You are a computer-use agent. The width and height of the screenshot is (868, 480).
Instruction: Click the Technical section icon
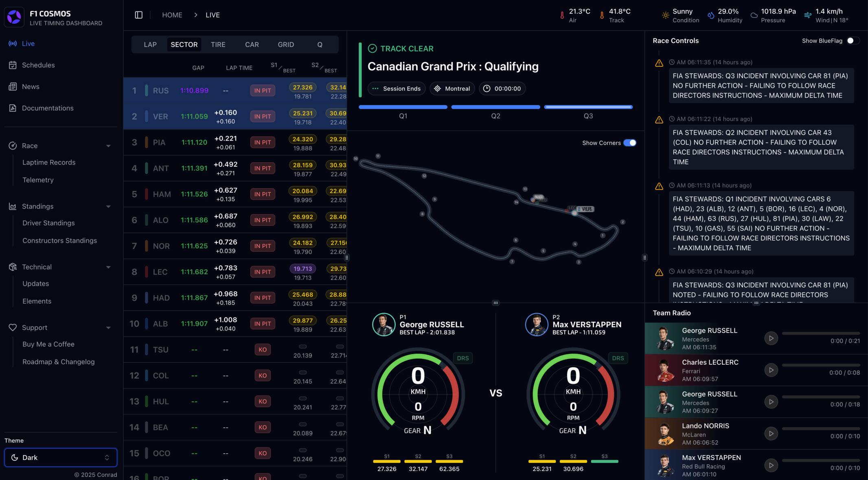(x=13, y=267)
